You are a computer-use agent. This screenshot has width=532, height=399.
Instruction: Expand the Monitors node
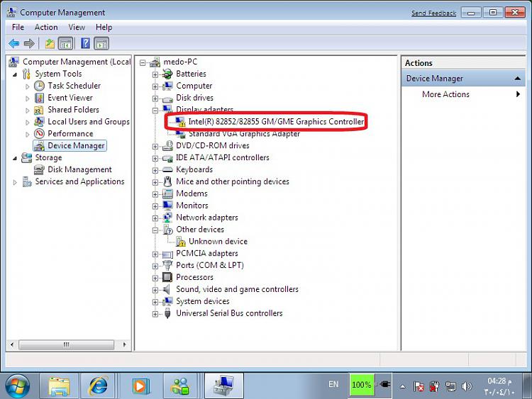point(155,206)
